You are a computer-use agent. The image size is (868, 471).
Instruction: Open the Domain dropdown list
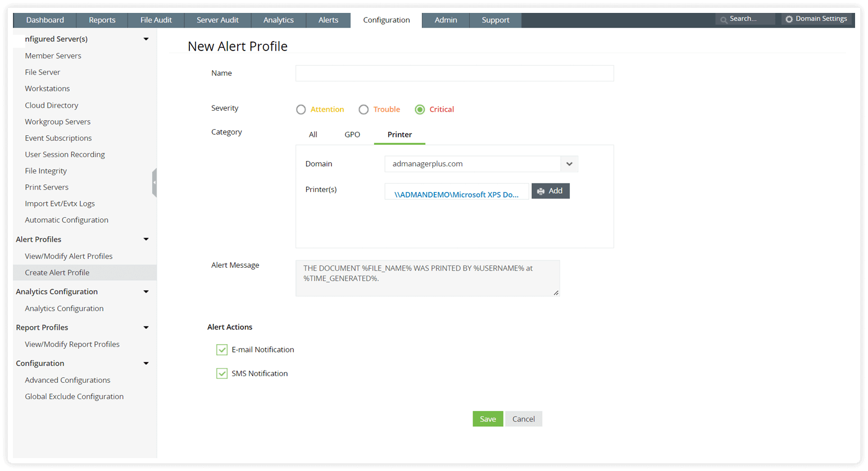569,164
